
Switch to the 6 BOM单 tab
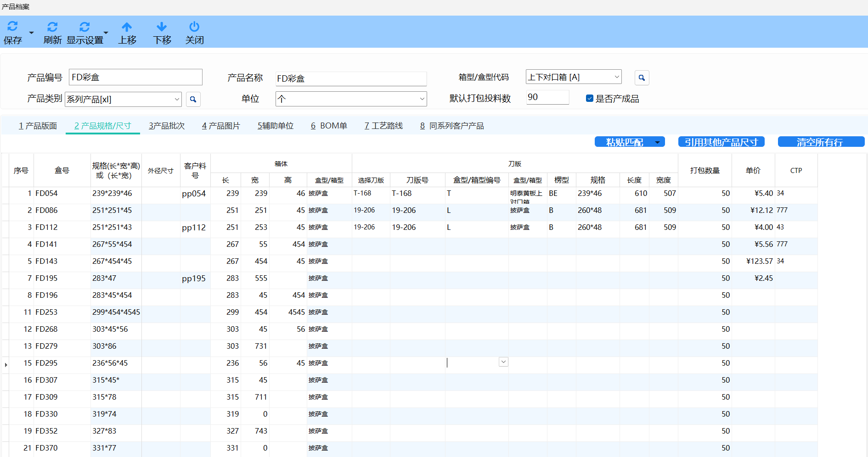pos(329,125)
